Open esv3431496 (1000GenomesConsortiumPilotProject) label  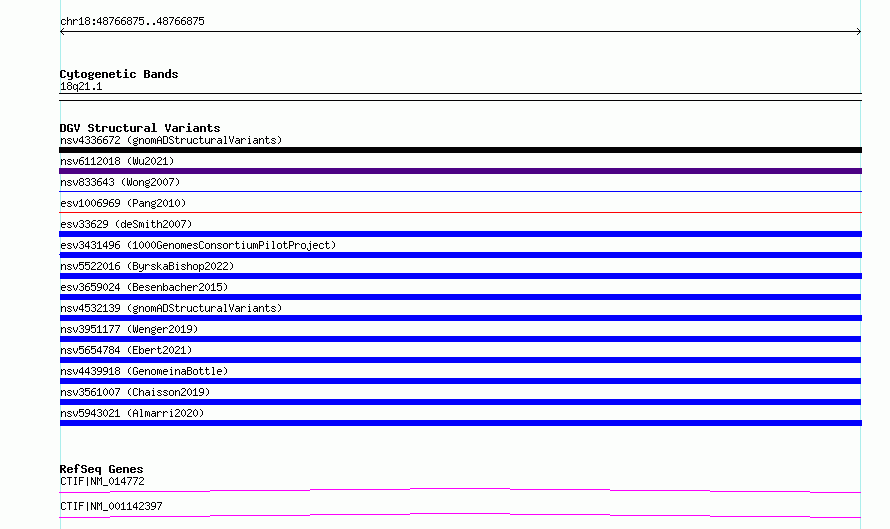pyautogui.click(x=198, y=245)
